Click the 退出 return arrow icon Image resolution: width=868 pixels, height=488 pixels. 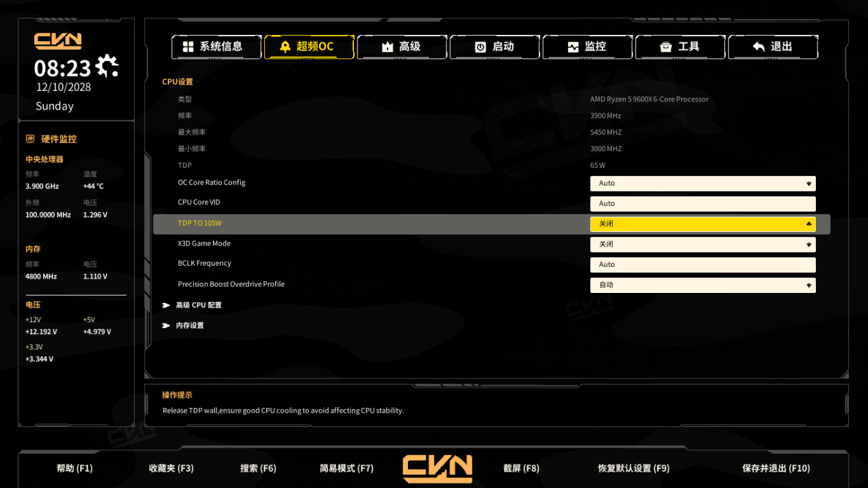point(758,47)
